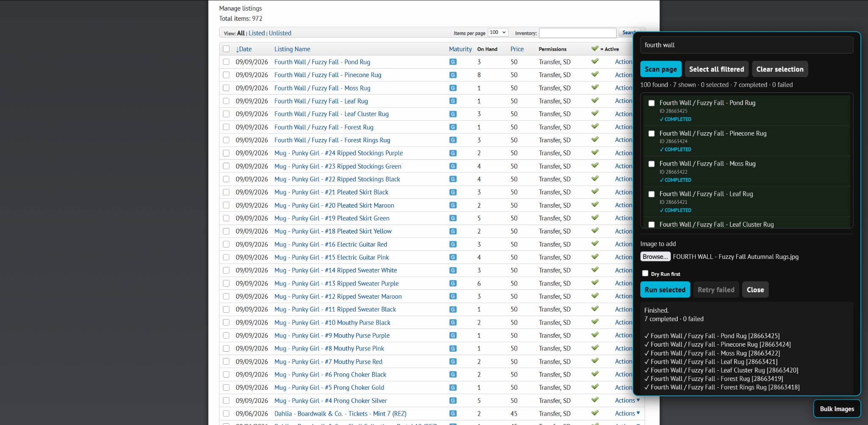Check Leaf Rug in Bulk Images panel

click(651, 194)
